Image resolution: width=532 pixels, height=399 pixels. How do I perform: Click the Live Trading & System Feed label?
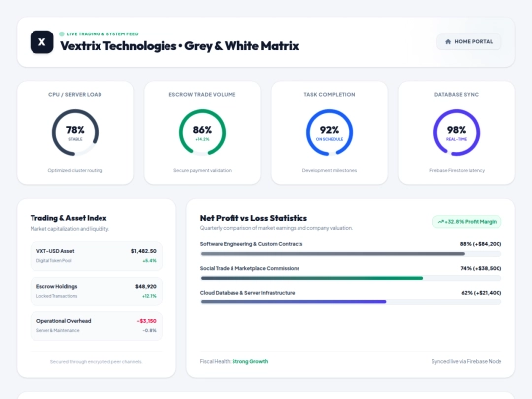coord(102,33)
